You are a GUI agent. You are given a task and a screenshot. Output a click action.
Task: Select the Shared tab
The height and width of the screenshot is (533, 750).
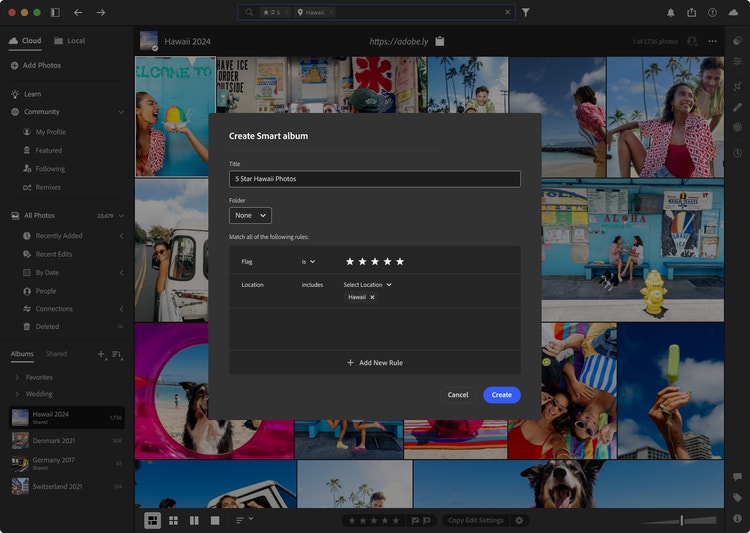56,354
